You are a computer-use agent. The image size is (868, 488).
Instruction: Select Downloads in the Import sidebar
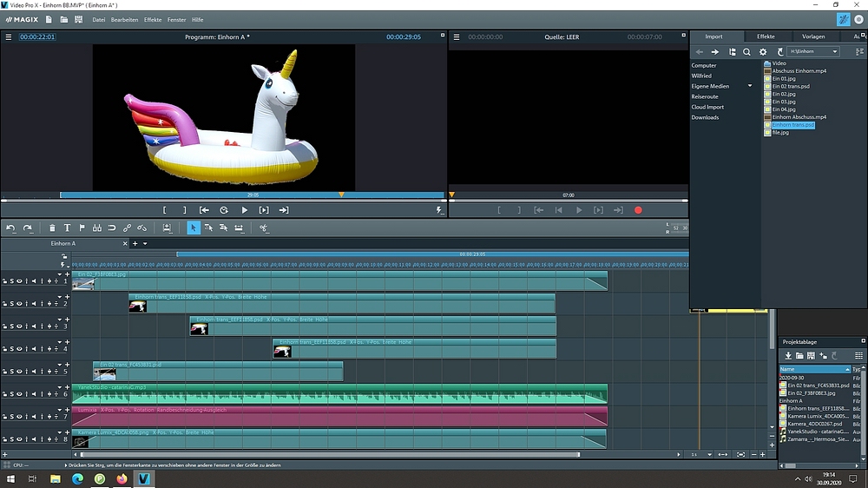(x=705, y=117)
